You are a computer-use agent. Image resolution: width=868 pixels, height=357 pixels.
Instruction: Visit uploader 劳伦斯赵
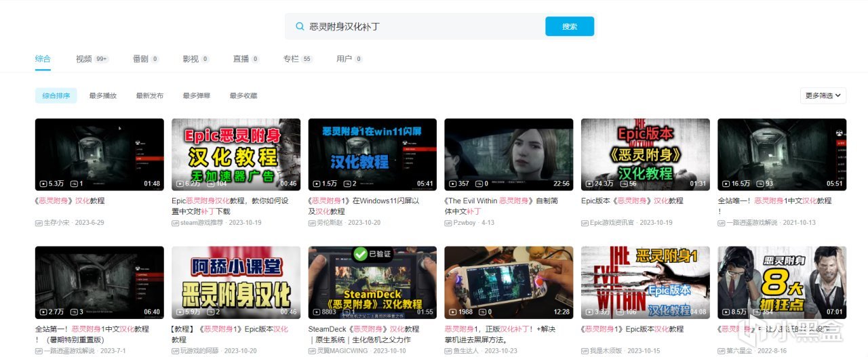tap(330, 222)
